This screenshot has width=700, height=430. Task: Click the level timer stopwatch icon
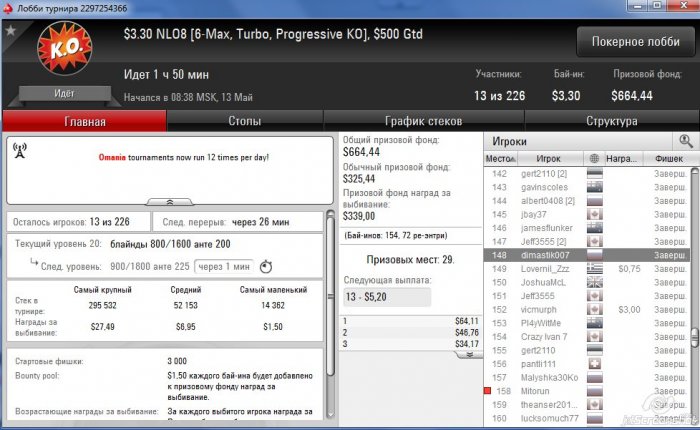click(x=266, y=267)
